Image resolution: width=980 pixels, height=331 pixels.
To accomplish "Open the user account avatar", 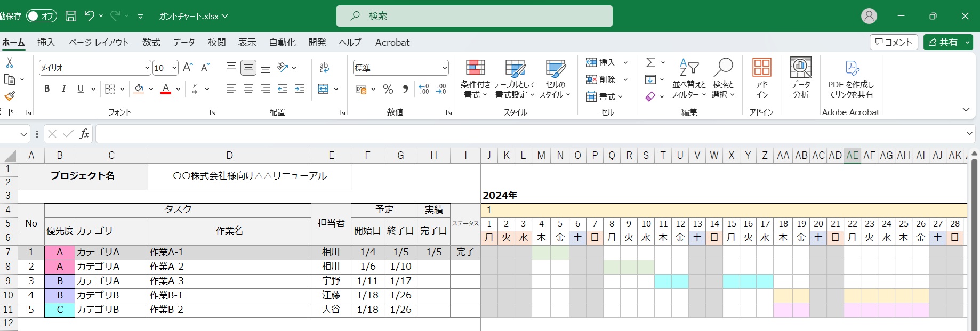I will click(869, 16).
